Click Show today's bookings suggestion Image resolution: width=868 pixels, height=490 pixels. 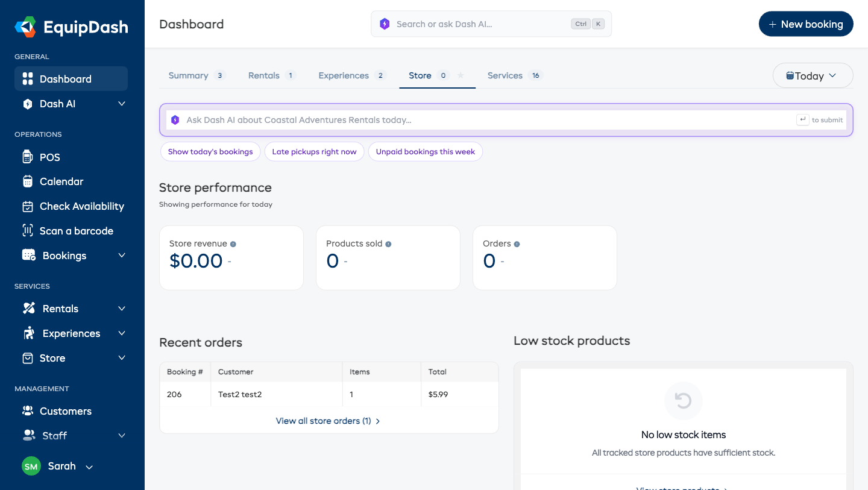210,152
